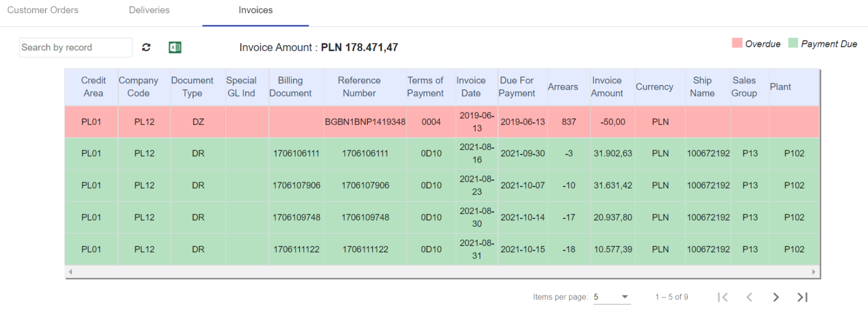Export invoices with the Excel icon
Viewport: 868px width, 314px height.
coord(175,47)
